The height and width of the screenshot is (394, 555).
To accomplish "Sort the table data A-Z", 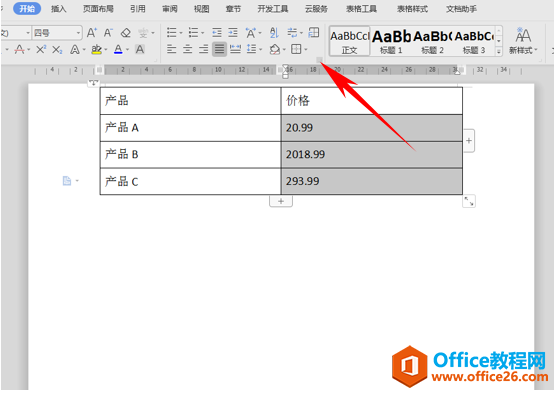I will click(274, 33).
